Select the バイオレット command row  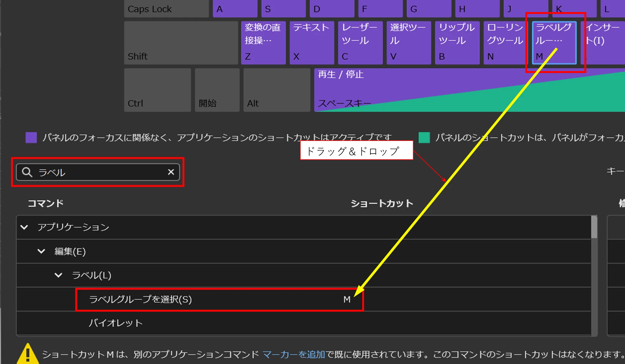point(116,323)
